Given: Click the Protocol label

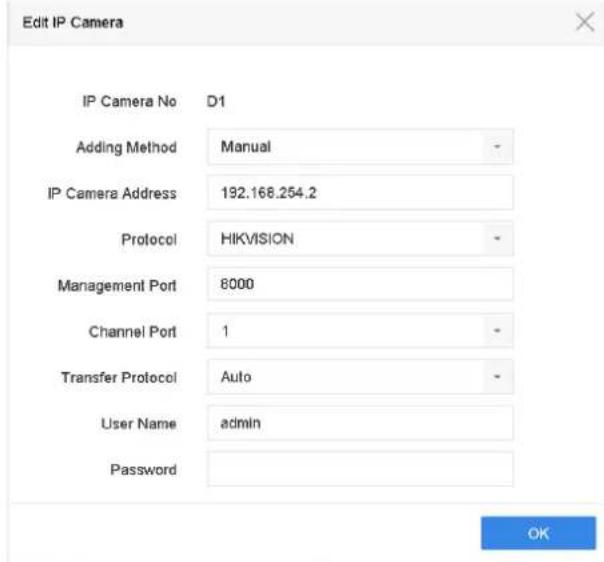Looking at the screenshot, I should point(149,240).
